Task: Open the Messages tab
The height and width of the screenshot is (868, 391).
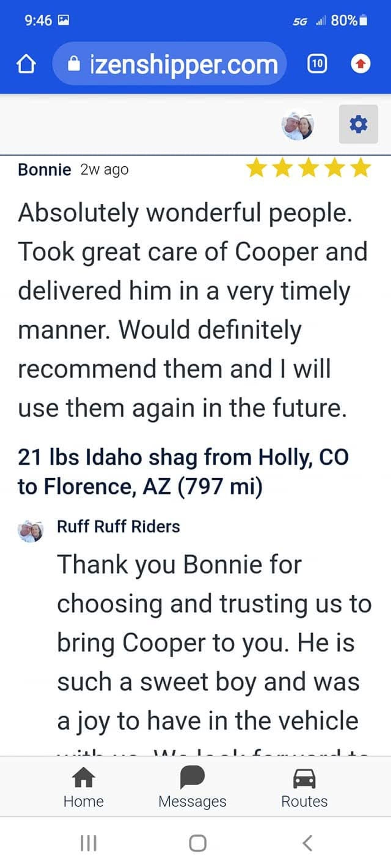Action: pos(192,787)
